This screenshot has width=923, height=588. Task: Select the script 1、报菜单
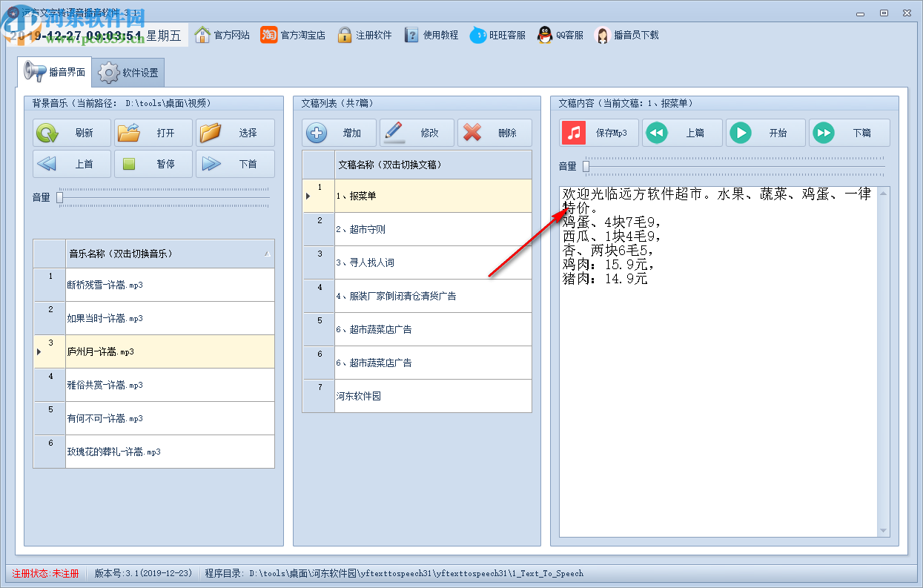(433, 196)
